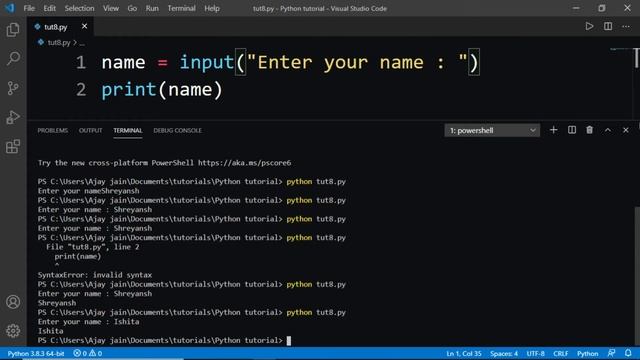This screenshot has width=640, height=360.
Task: Select Python 3.8.3 64-bit interpreter
Action: coord(36,353)
